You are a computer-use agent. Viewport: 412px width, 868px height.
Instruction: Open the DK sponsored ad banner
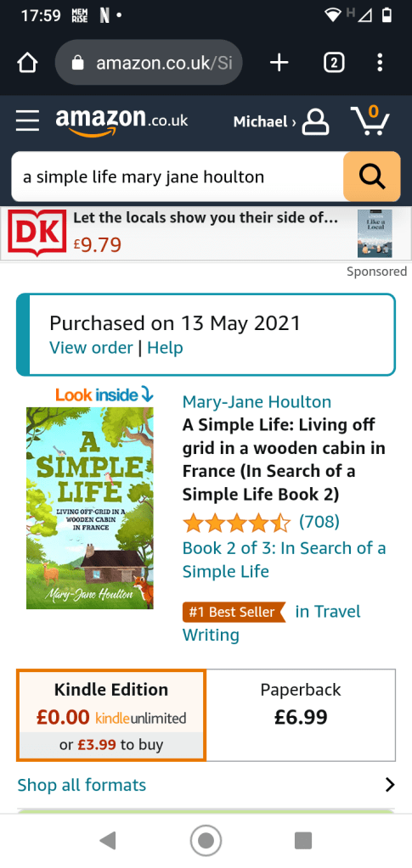[x=206, y=233]
